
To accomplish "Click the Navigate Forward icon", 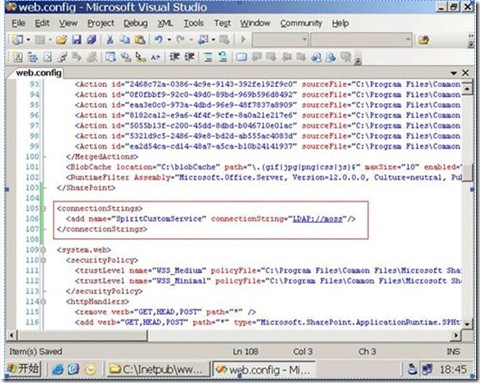I will (224, 40).
